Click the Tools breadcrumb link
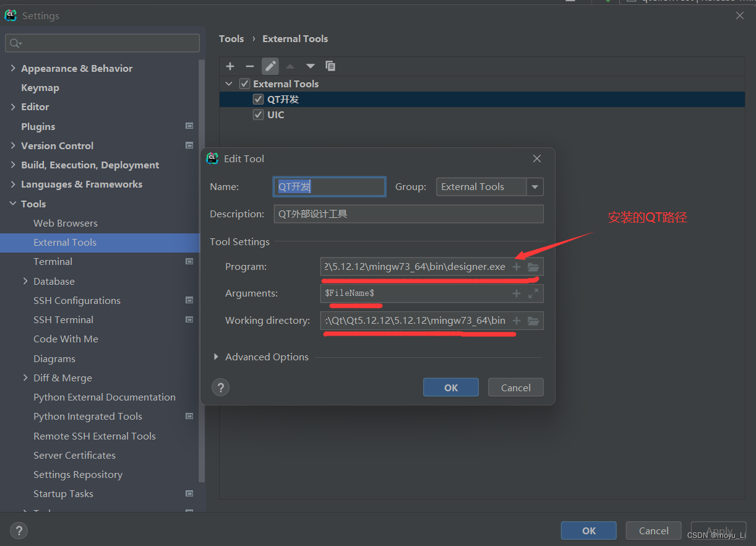756x546 pixels. click(231, 38)
